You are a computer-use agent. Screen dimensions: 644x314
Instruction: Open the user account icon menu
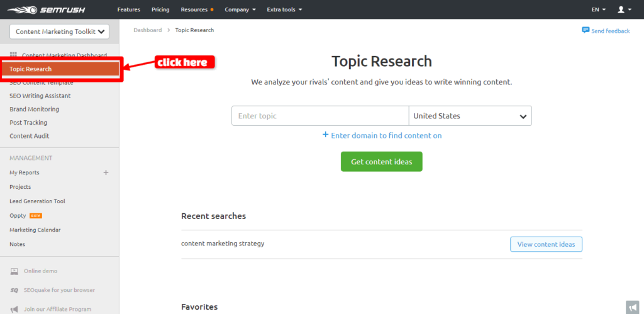[x=624, y=9]
